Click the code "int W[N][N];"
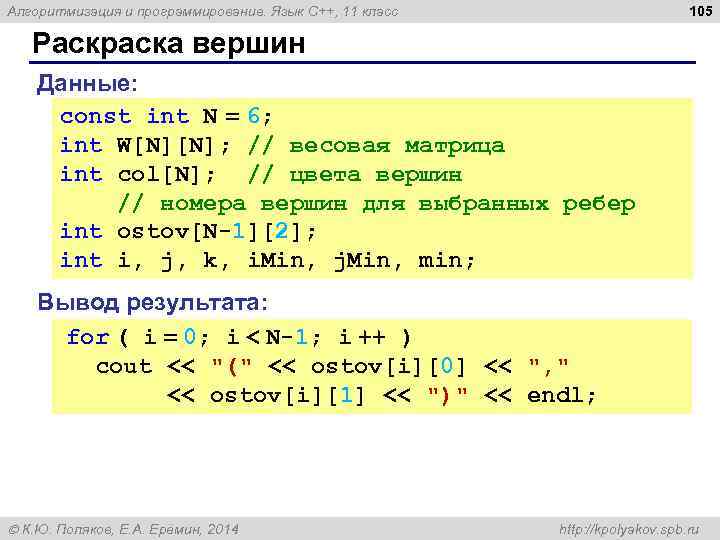Image resolution: width=720 pixels, height=540 pixels. [145, 146]
